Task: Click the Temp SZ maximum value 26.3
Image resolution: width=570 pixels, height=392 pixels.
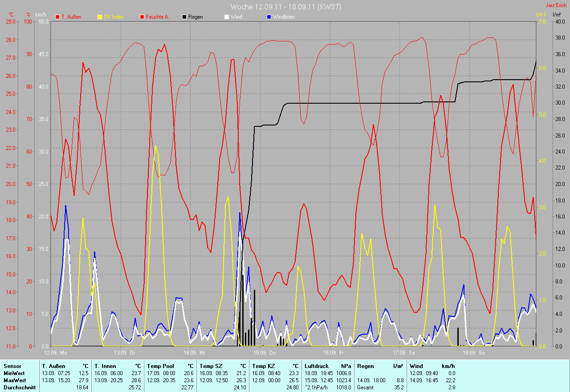Action: pyautogui.click(x=241, y=380)
